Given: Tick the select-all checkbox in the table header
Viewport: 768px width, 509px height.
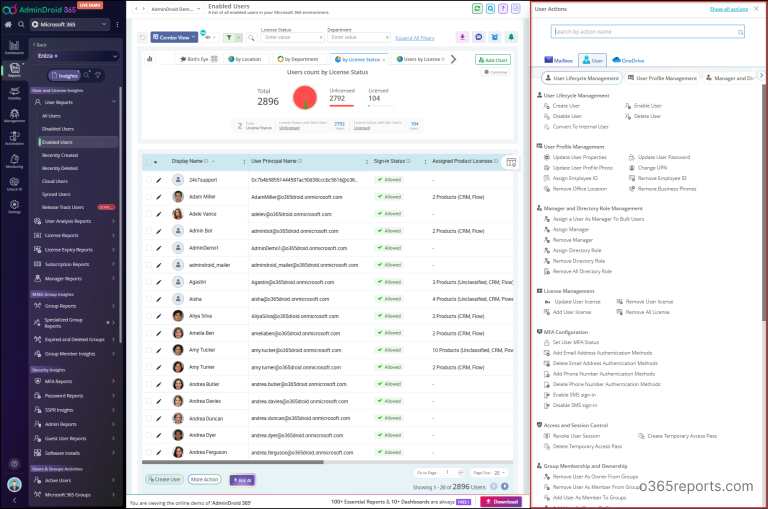Looking at the screenshot, I should click(x=148, y=162).
